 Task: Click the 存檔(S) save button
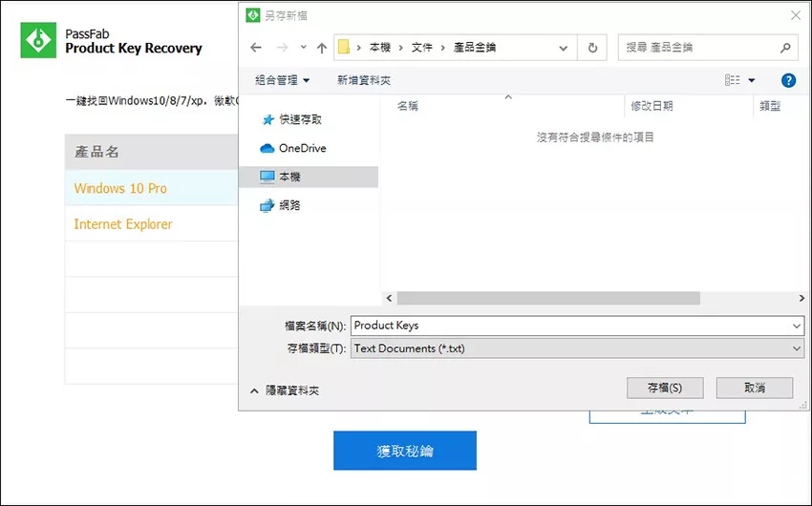[x=665, y=388]
